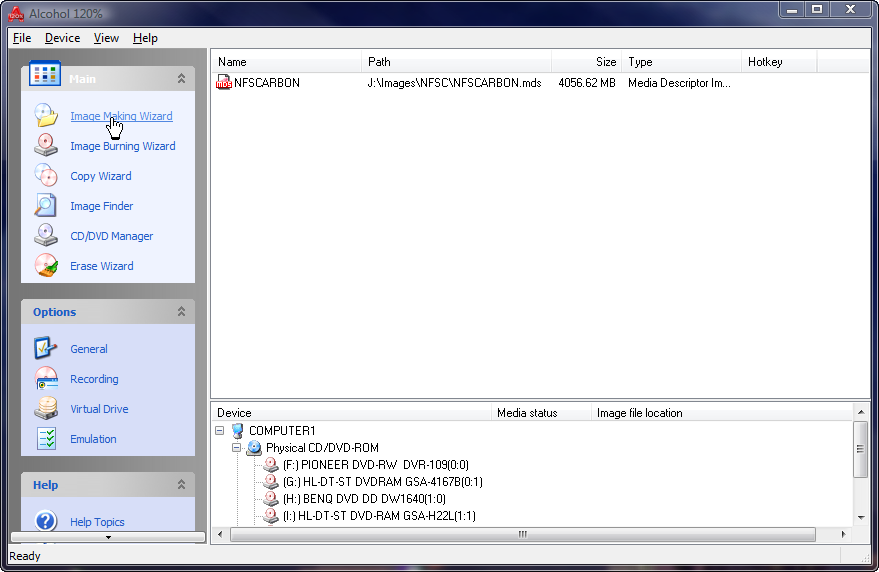Click the Main panel grid icon
879x572 pixels.
pyautogui.click(x=45, y=74)
